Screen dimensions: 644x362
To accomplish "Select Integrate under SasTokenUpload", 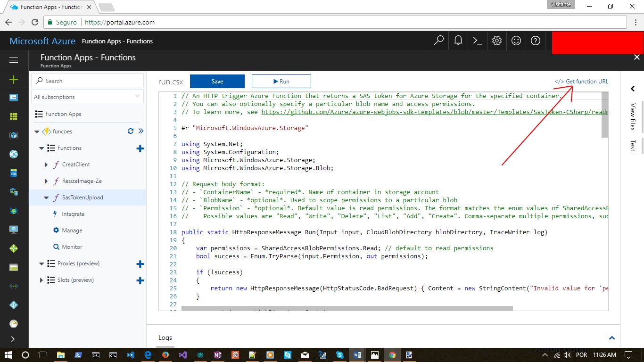I will (73, 214).
